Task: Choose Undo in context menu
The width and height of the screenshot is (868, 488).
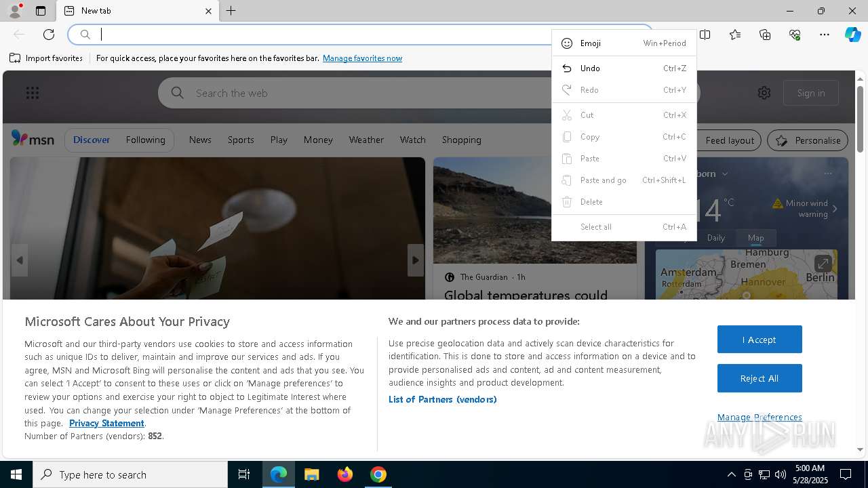Action: pyautogui.click(x=624, y=68)
